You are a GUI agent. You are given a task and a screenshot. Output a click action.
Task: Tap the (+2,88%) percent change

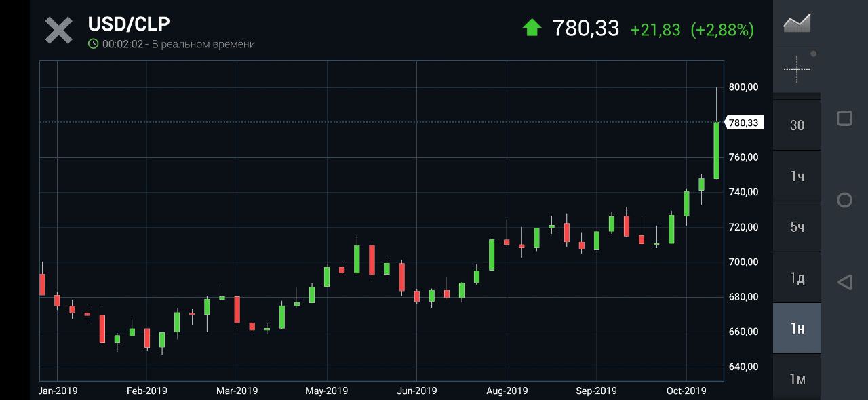coord(722,30)
